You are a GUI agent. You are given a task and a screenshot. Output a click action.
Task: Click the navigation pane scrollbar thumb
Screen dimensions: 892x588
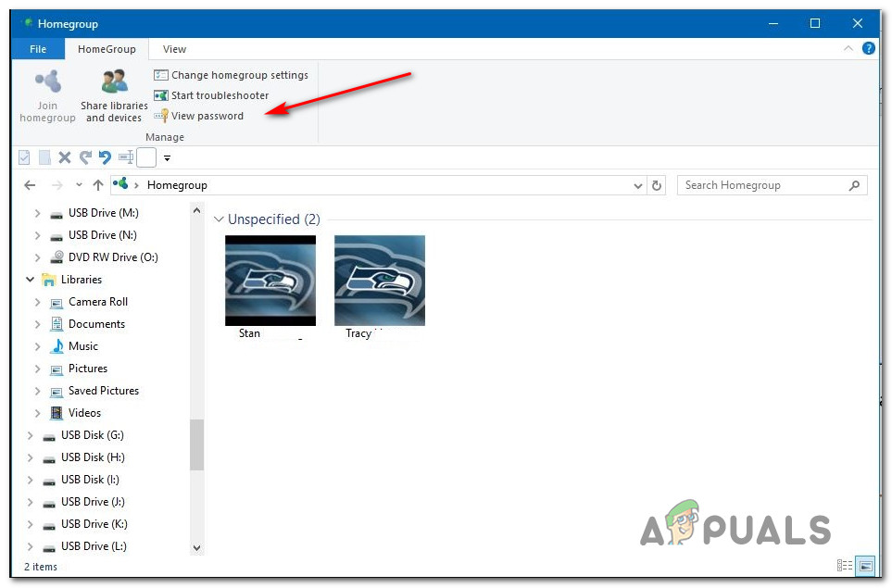coord(196,445)
